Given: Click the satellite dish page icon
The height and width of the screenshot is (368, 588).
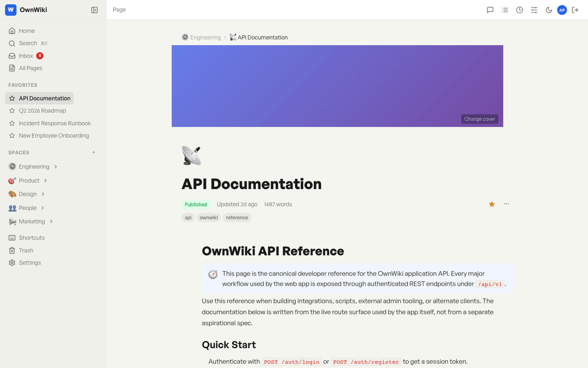Looking at the screenshot, I should tap(191, 156).
